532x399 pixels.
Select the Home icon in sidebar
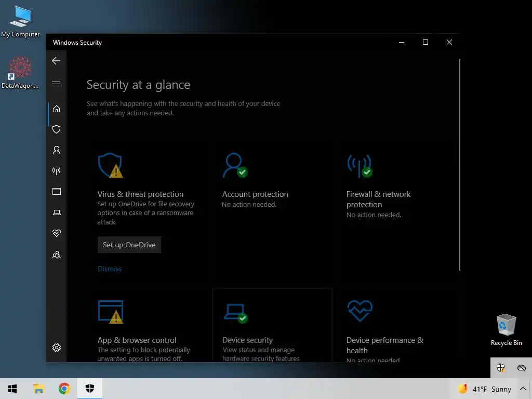(56, 109)
